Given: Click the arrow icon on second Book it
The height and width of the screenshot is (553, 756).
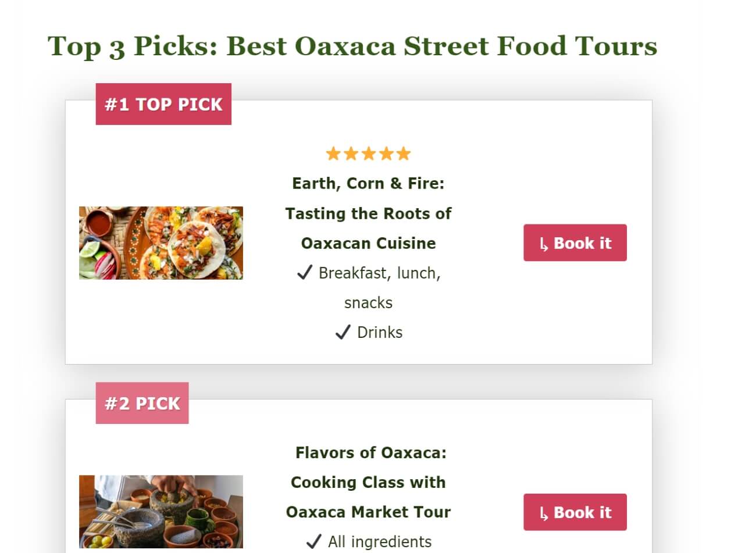Looking at the screenshot, I should pyautogui.click(x=544, y=513).
